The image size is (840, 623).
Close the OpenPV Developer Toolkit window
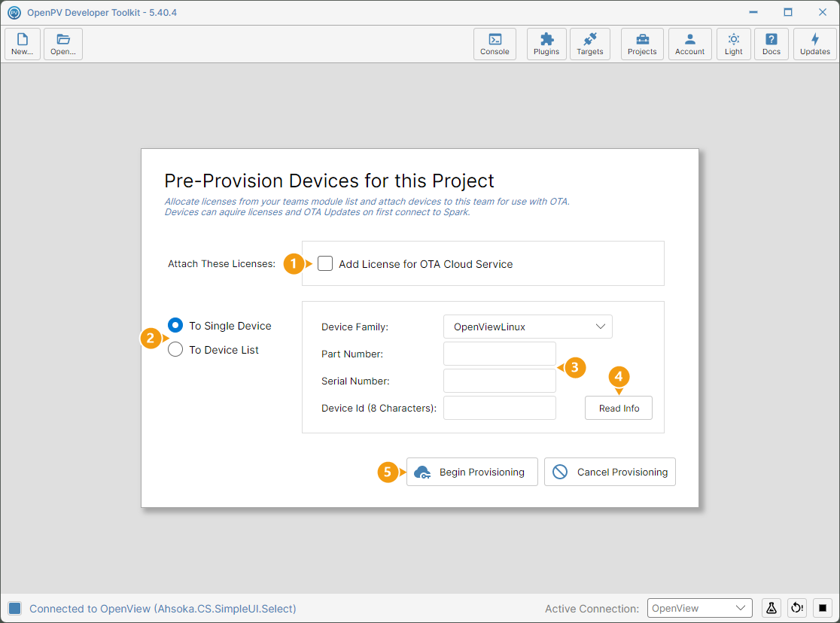(823, 12)
